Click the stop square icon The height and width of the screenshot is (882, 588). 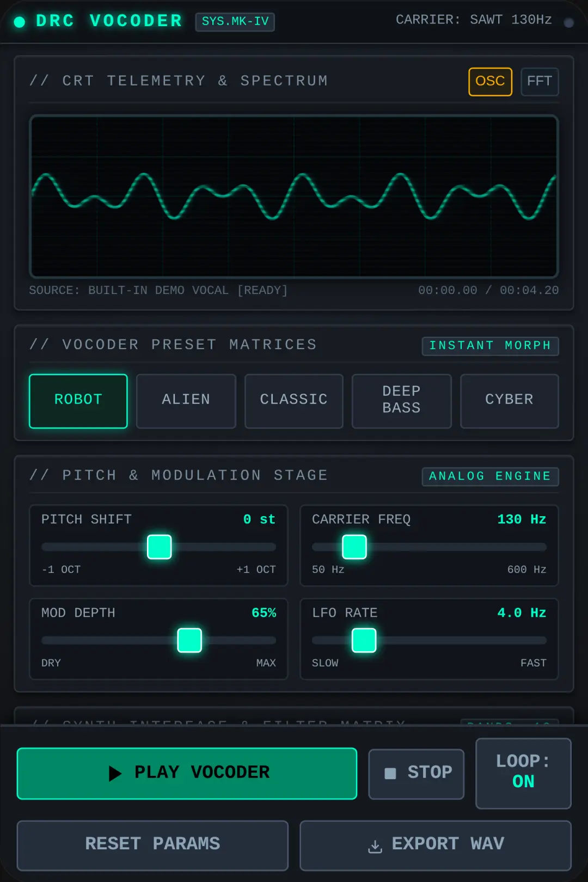pyautogui.click(x=390, y=774)
